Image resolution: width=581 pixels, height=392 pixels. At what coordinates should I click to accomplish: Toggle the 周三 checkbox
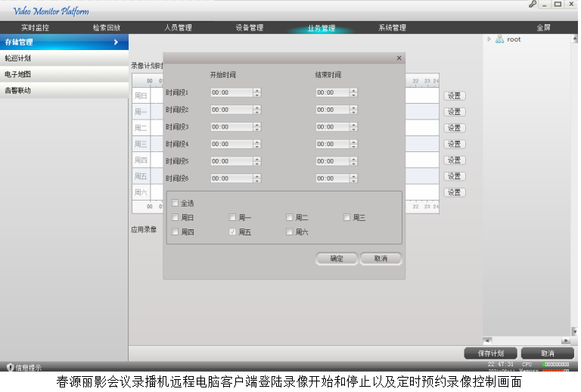coord(347,218)
